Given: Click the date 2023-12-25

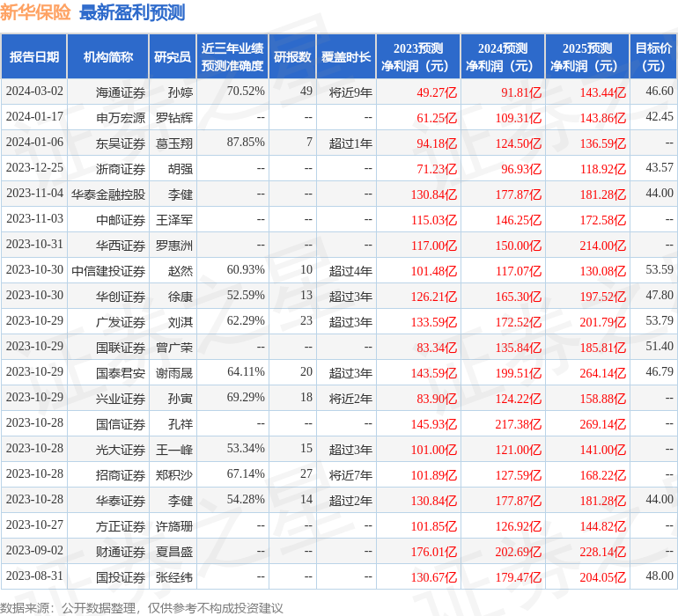Looking at the screenshot, I should tap(34, 168).
